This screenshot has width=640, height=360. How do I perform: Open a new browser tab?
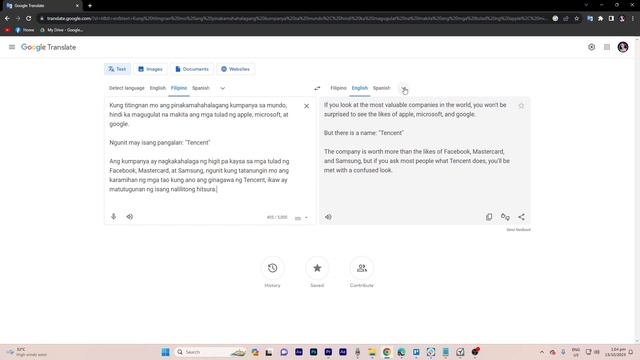tap(90, 6)
